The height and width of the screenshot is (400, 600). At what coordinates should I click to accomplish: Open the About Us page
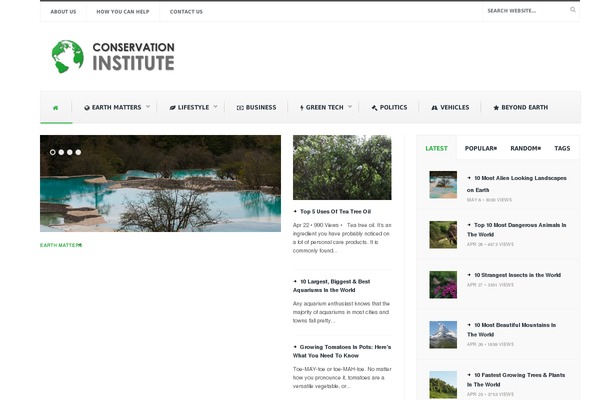click(x=63, y=12)
